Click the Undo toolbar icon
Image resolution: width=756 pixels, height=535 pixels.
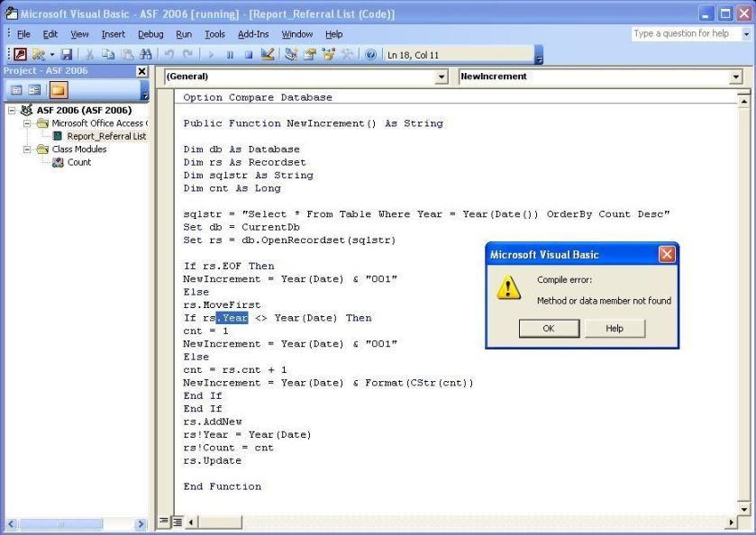point(169,54)
